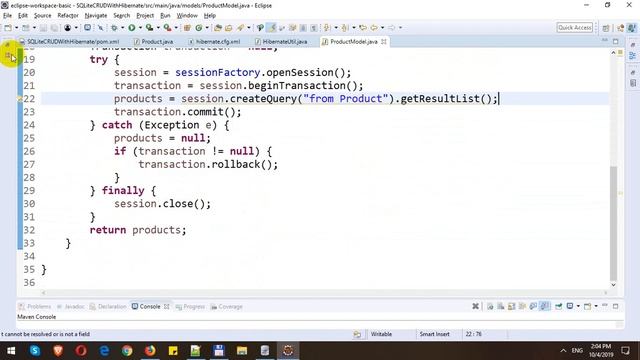The image size is (640, 360).
Task: Click the Run External Tools icon
Action: pyautogui.click(x=167, y=28)
